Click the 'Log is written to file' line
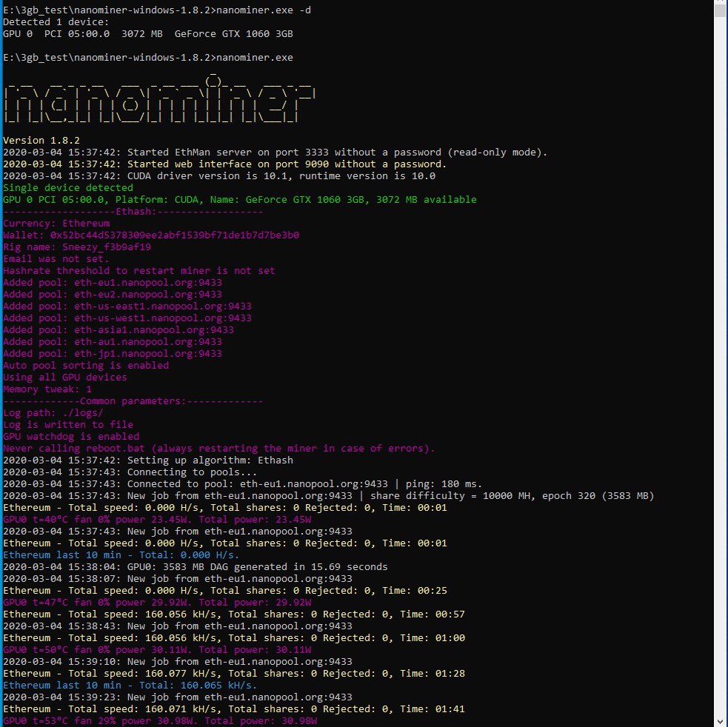Viewport: 728px width, 727px height. point(68,424)
